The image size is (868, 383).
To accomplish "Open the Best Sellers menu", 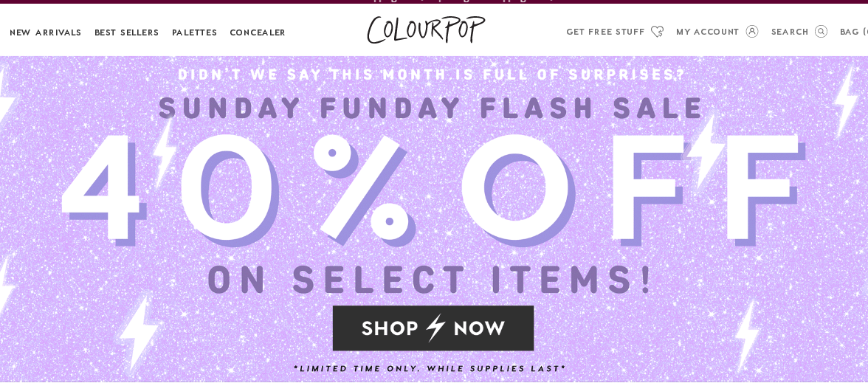I will coord(126,32).
